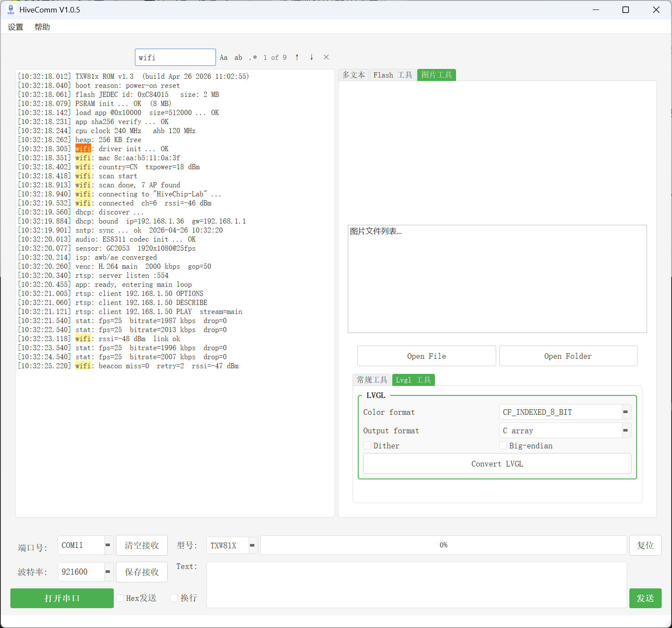The height and width of the screenshot is (628, 672).
Task: Jump to previous search match arrow
Action: coord(297,57)
